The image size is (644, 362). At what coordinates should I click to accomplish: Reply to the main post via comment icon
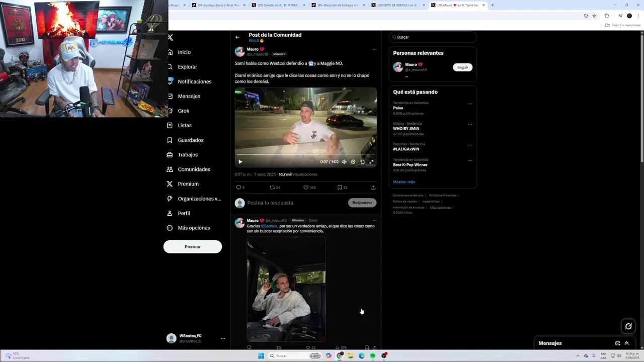[238, 188]
